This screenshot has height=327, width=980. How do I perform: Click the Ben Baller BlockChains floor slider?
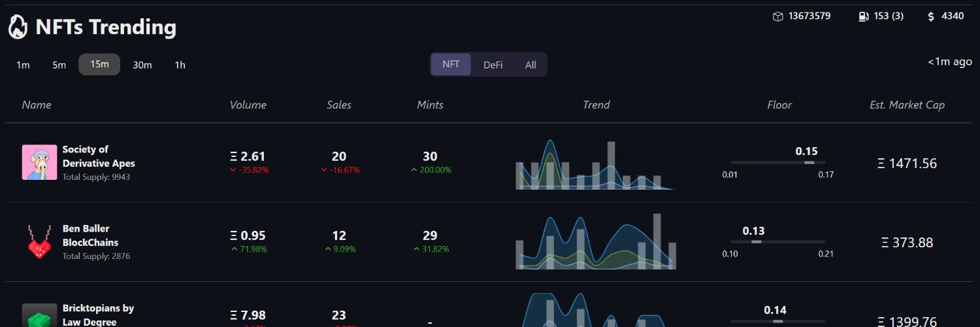(x=777, y=242)
